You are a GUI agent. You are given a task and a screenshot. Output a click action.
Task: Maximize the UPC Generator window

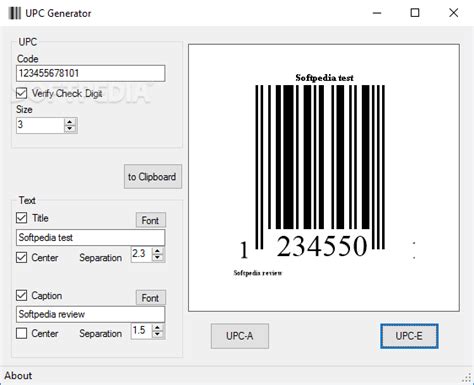tap(415, 13)
